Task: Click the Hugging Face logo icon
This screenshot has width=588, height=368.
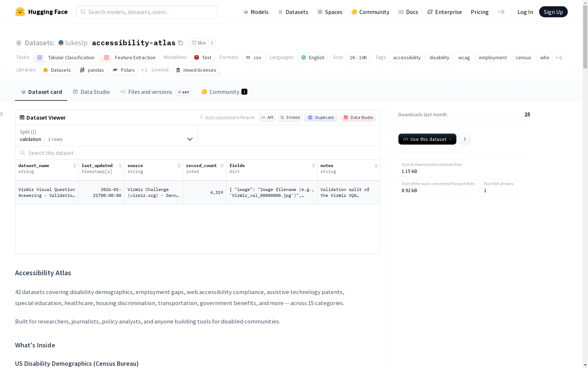Action: click(x=20, y=12)
